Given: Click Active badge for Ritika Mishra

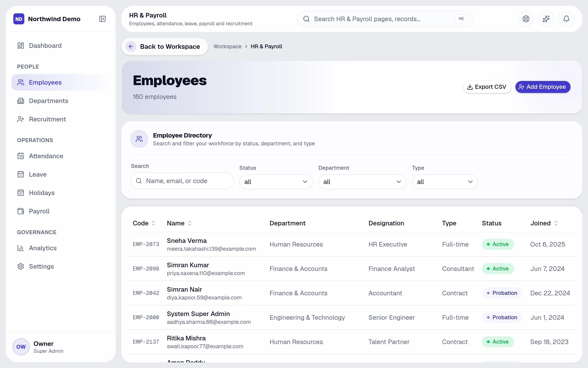Looking at the screenshot, I should point(498,342).
